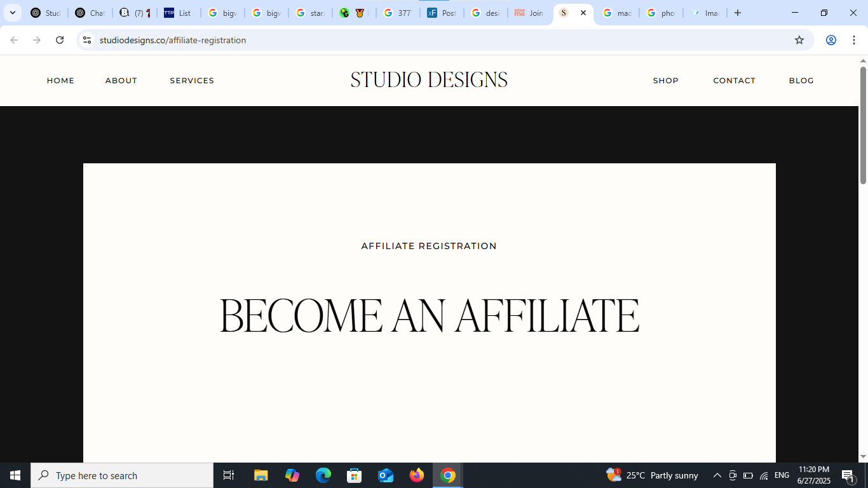Expand the tab search dropdown

12,13
